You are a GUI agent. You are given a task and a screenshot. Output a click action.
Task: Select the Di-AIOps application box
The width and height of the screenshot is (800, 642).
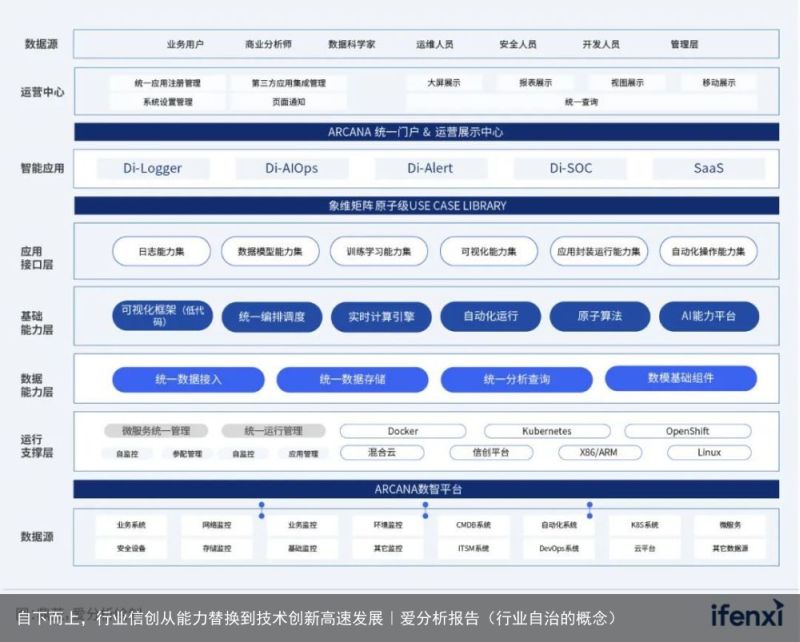[x=291, y=168]
